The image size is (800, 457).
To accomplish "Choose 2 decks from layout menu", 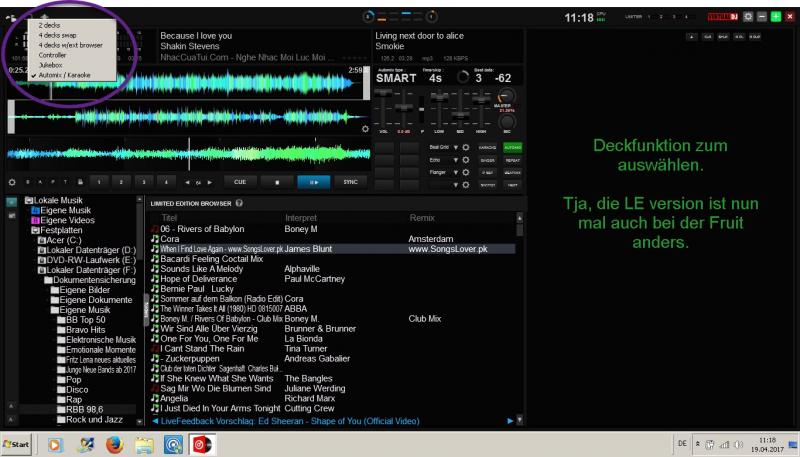I will coord(49,25).
